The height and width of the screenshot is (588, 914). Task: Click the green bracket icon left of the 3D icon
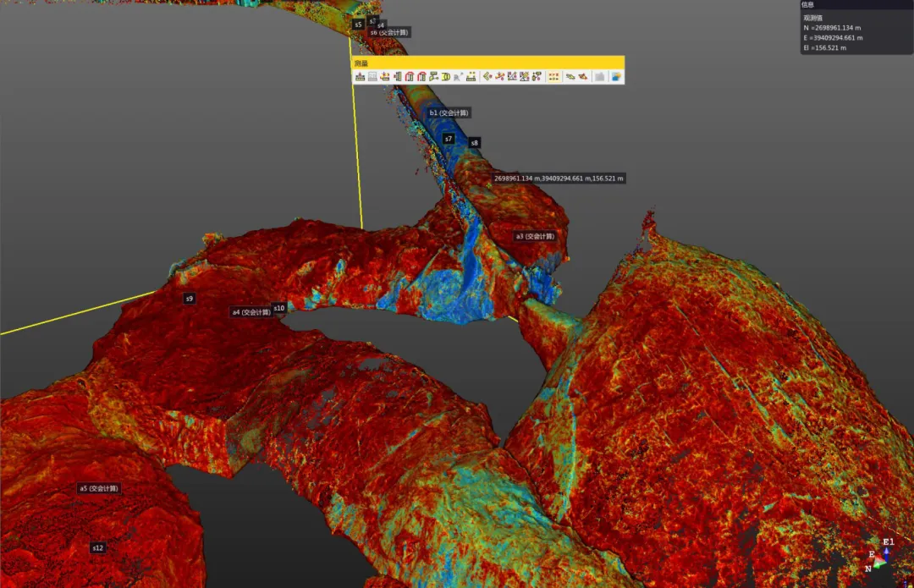pyautogui.click(x=433, y=76)
